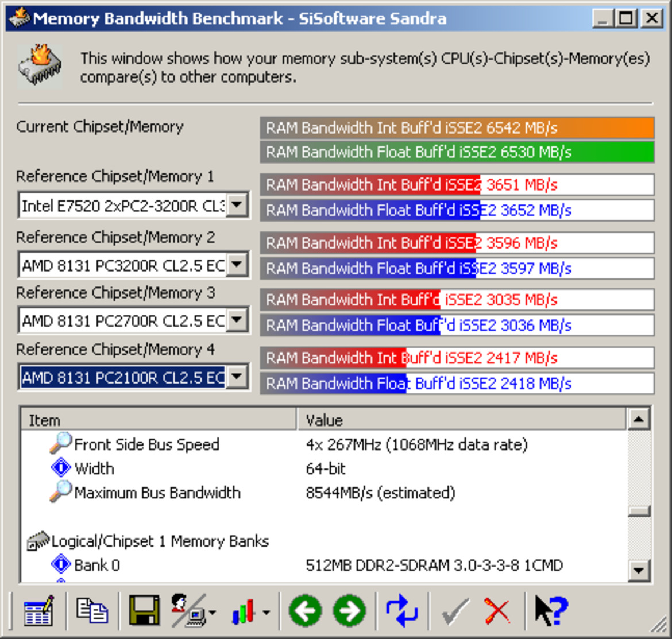672x639 pixels.
Task: Click the Value column header
Action: coord(462,420)
